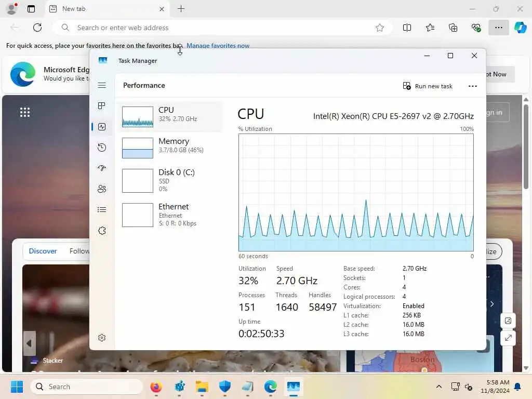
Task: Open notifications bell in taskbar
Action: 518,387
